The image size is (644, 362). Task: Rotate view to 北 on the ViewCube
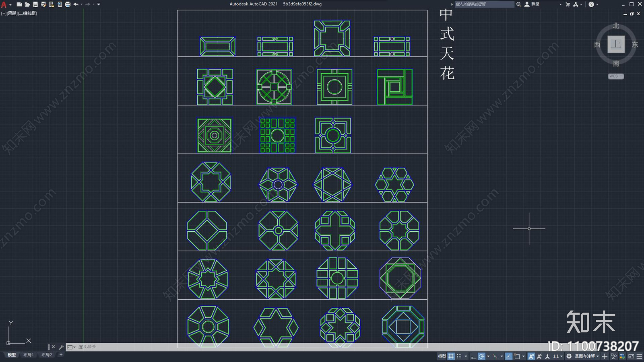(616, 26)
